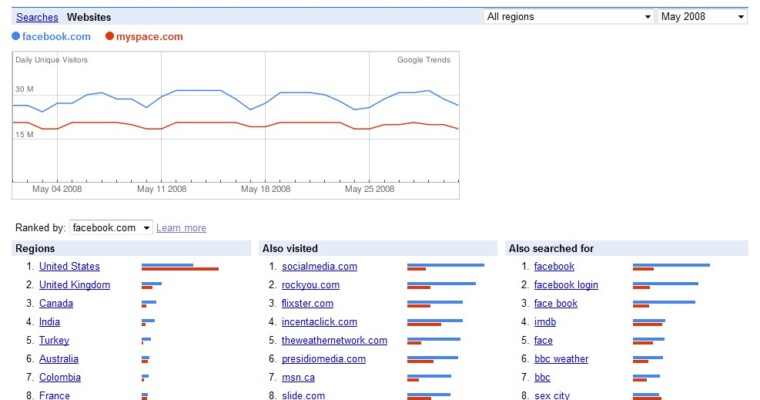
Task: Open the United Kingdom region link
Action: tap(75, 285)
